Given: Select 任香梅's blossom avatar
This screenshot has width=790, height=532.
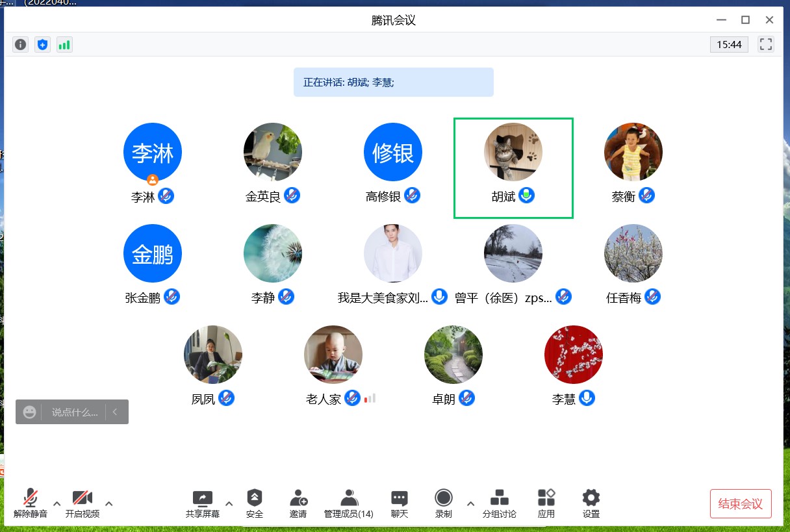Looking at the screenshot, I should point(633,253).
